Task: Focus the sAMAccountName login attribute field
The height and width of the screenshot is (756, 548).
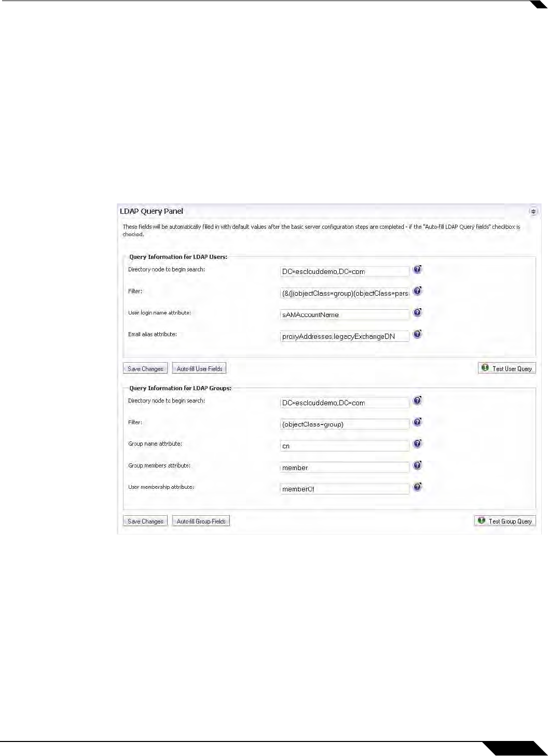Action: pyautogui.click(x=345, y=315)
